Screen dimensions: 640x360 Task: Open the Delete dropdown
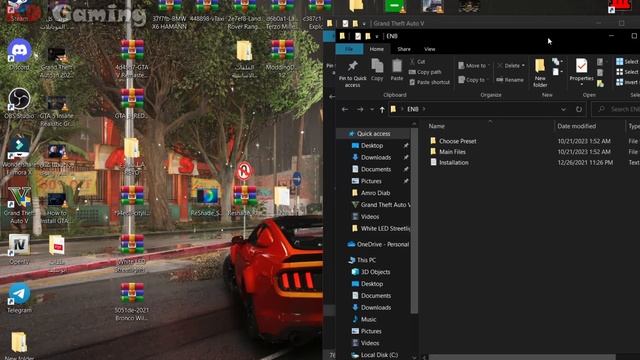point(511,65)
